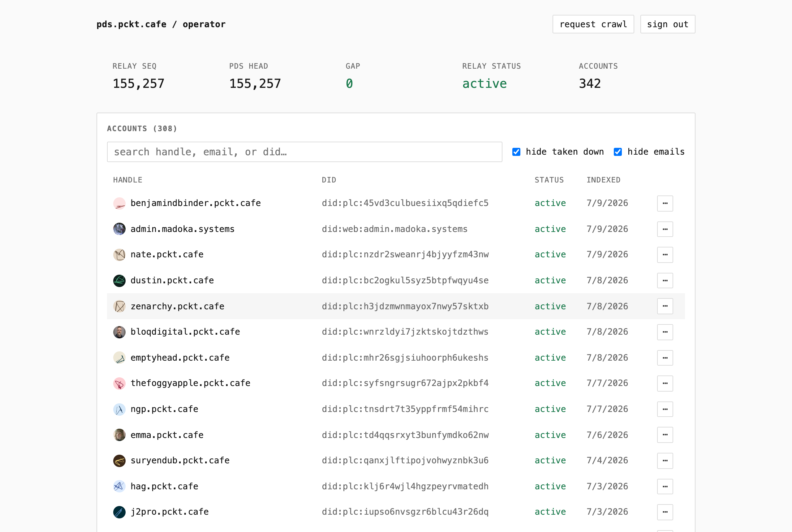
Task: Focus the search handle, email, or did field
Action: point(305,152)
